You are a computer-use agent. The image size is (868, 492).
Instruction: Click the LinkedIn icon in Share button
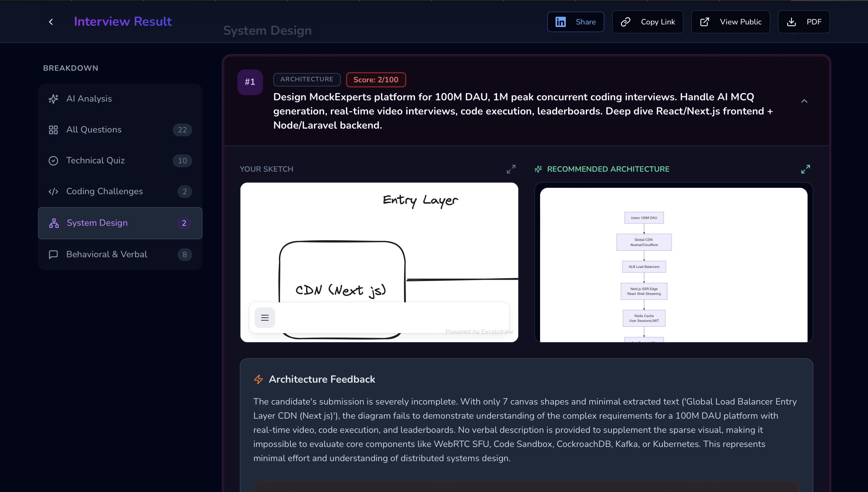[560, 22]
